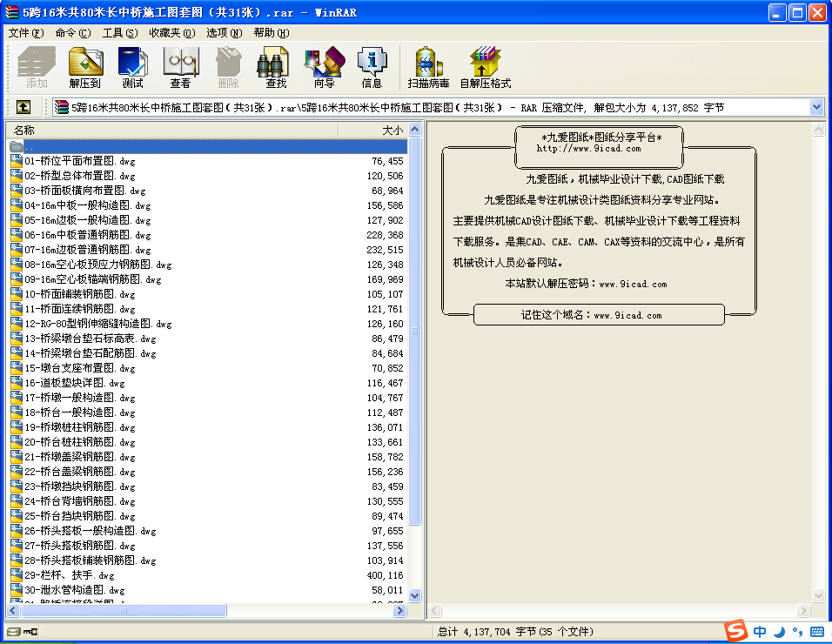Click the 查找 (Find) binoculars icon

[x=276, y=67]
